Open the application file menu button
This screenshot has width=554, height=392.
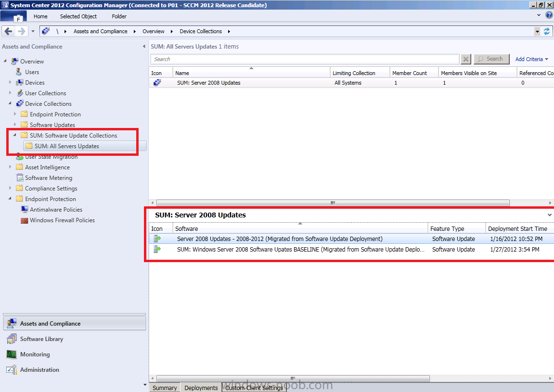tap(14, 17)
